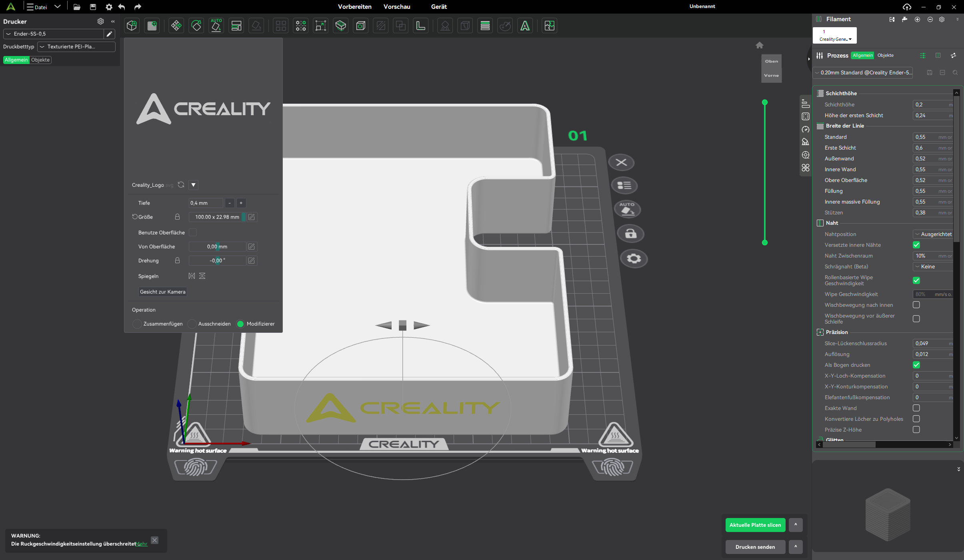This screenshot has height=560, width=964.
Task: Click the add filament plus circle icon
Action: (917, 19)
